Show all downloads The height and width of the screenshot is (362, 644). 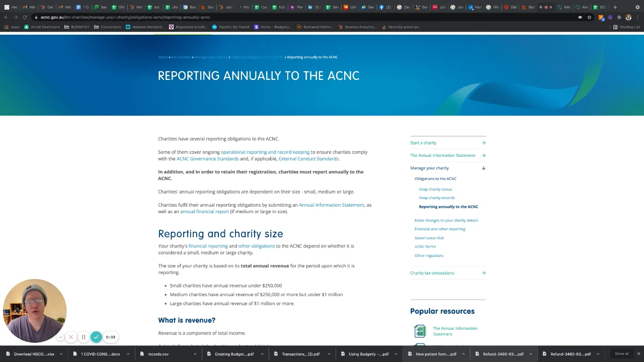coord(622,354)
